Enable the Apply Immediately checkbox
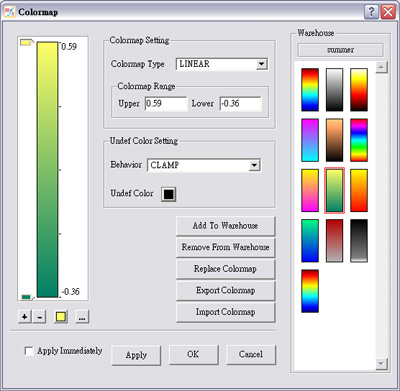 pos(29,351)
